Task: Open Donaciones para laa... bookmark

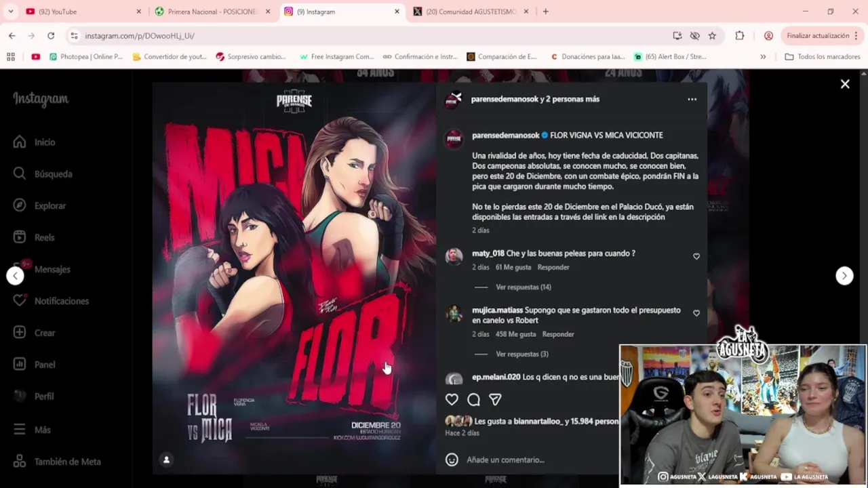Action: 588,57
